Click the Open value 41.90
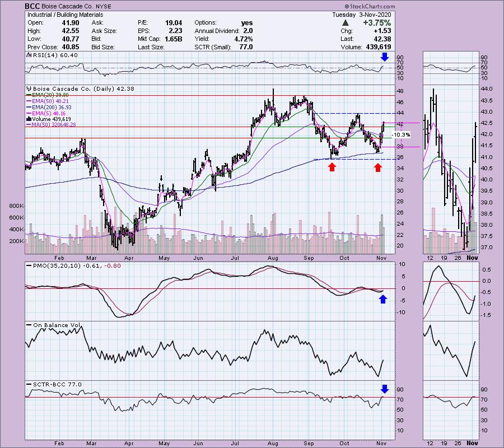Image resolution: width=504 pixels, height=448 pixels. click(71, 23)
